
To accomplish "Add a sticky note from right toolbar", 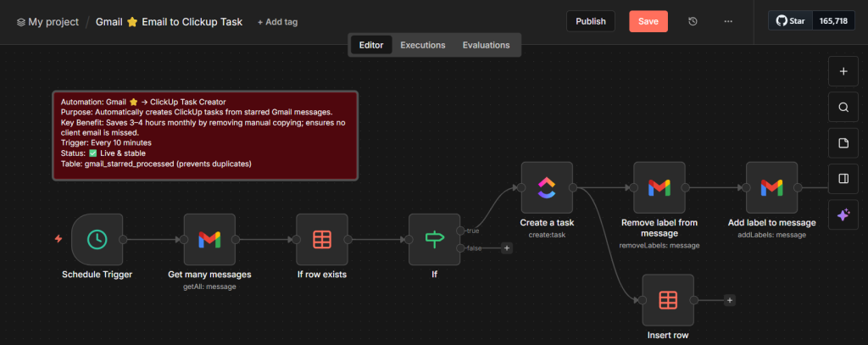I will (x=843, y=143).
